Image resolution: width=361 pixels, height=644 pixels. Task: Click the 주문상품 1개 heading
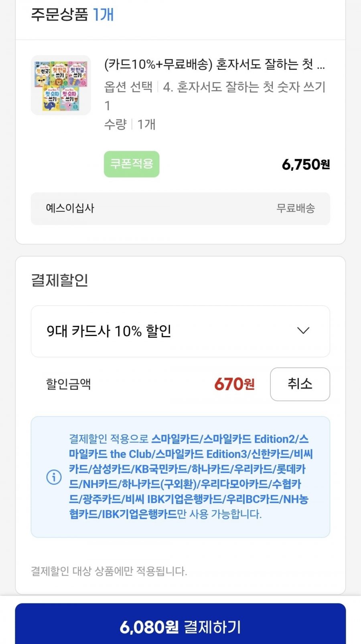pyautogui.click(x=73, y=14)
